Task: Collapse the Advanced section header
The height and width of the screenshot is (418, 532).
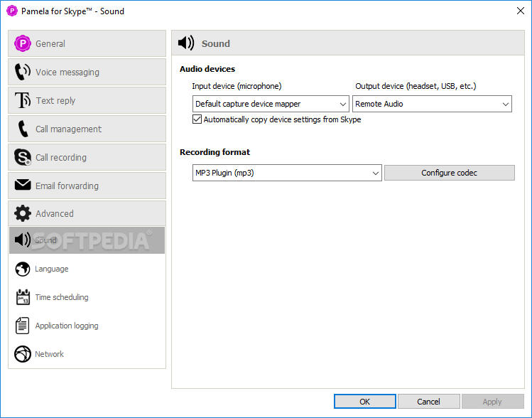Action: (x=87, y=213)
